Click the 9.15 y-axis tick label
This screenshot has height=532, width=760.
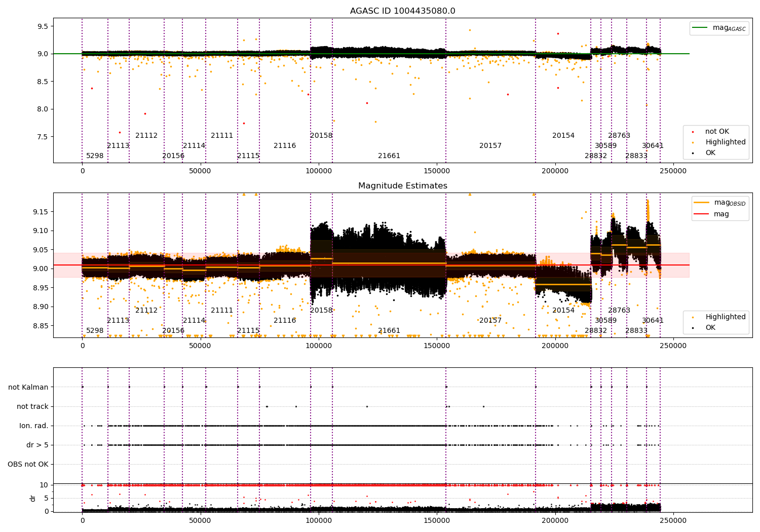(41, 212)
